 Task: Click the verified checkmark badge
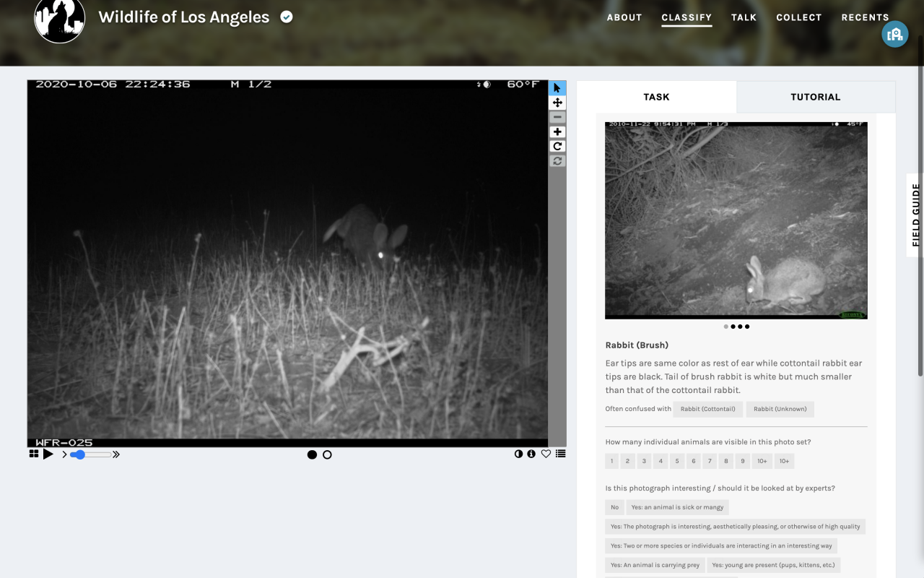click(x=287, y=17)
